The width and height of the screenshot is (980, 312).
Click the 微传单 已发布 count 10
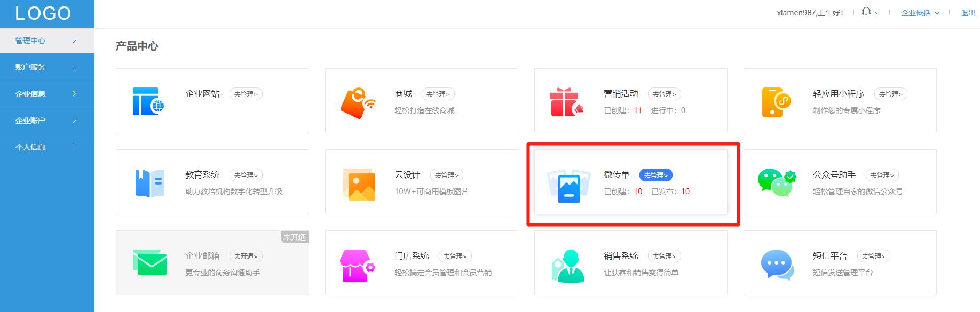click(x=685, y=191)
